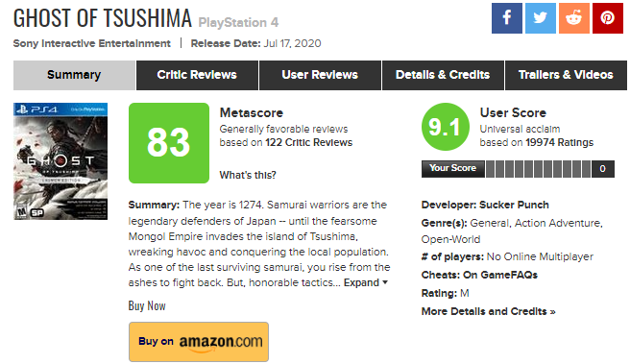Share the page on Facebook

507,18
